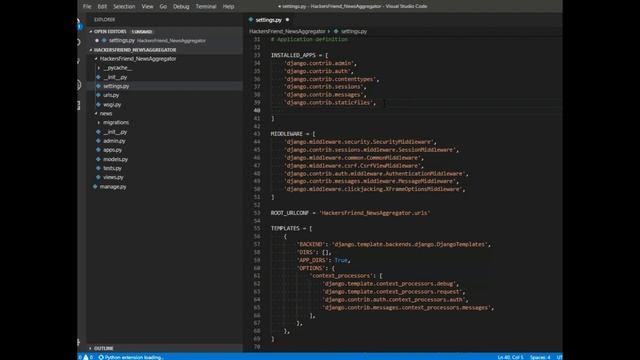Open the File menu
640x360 pixels.
(x=87, y=6)
